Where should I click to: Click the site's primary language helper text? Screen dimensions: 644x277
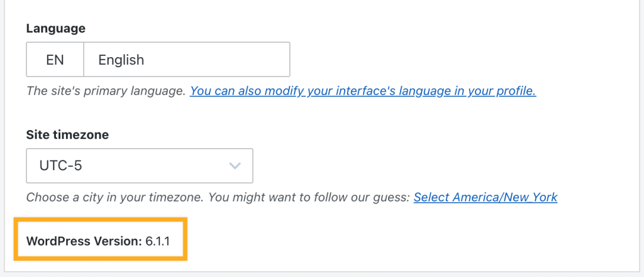106,90
